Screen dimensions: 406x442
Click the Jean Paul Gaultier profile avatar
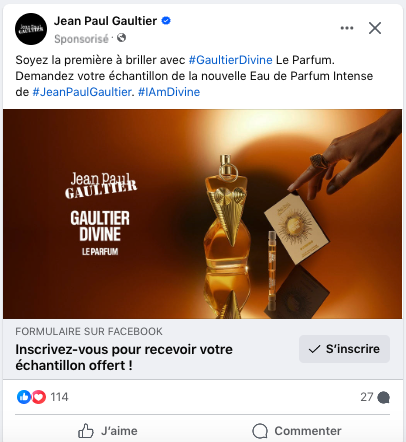pyautogui.click(x=31, y=29)
